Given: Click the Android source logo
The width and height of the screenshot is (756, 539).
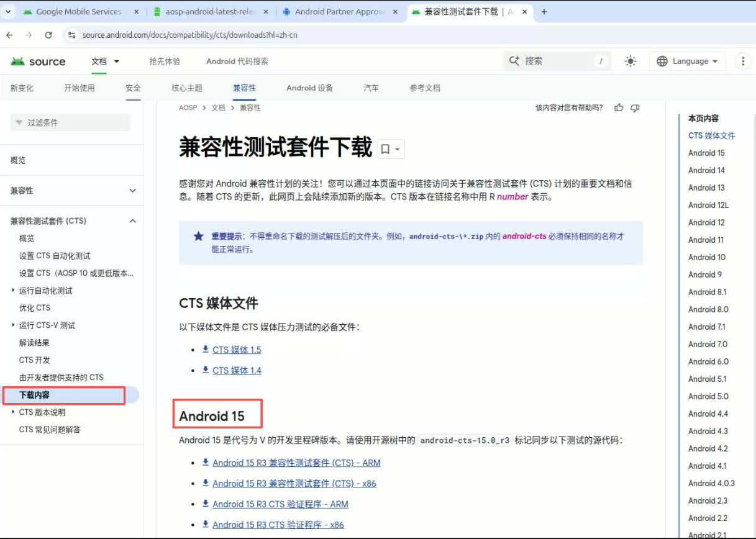Looking at the screenshot, I should pyautogui.click(x=38, y=61).
